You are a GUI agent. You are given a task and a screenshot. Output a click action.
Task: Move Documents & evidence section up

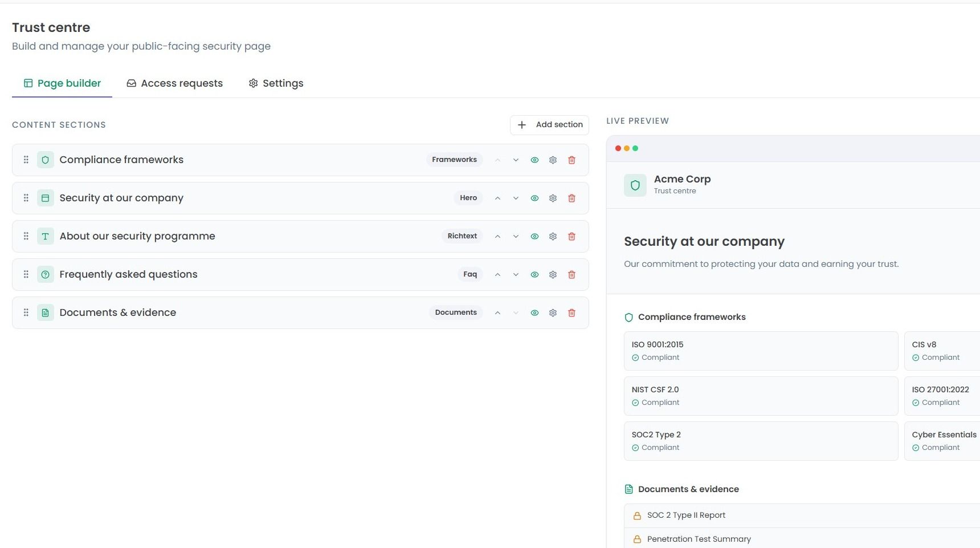tap(497, 313)
